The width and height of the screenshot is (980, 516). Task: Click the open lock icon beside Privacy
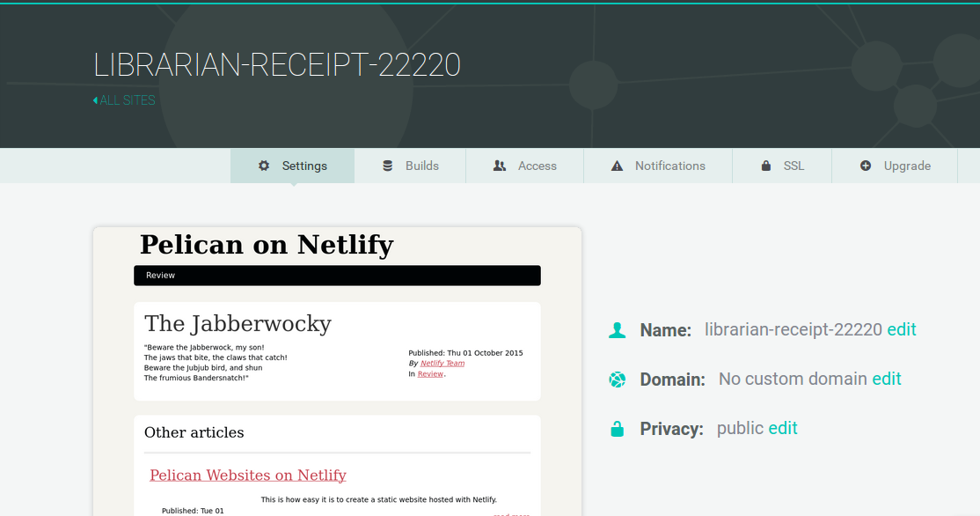(617, 429)
